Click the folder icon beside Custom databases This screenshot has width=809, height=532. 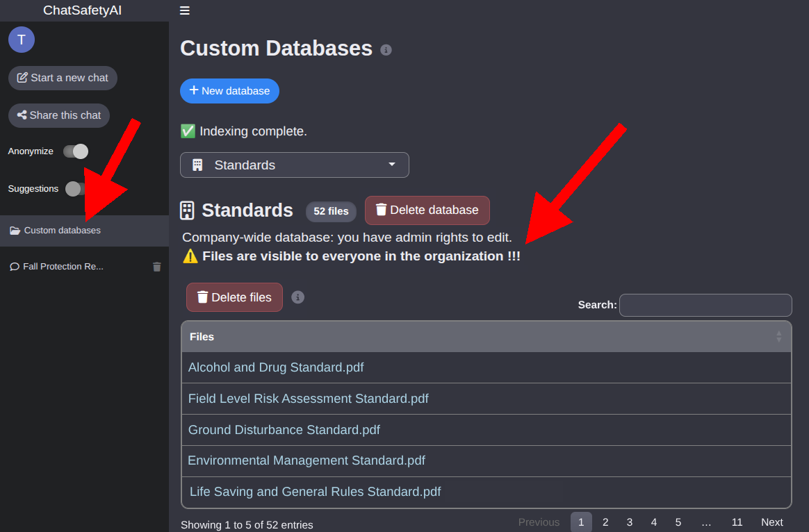click(15, 230)
